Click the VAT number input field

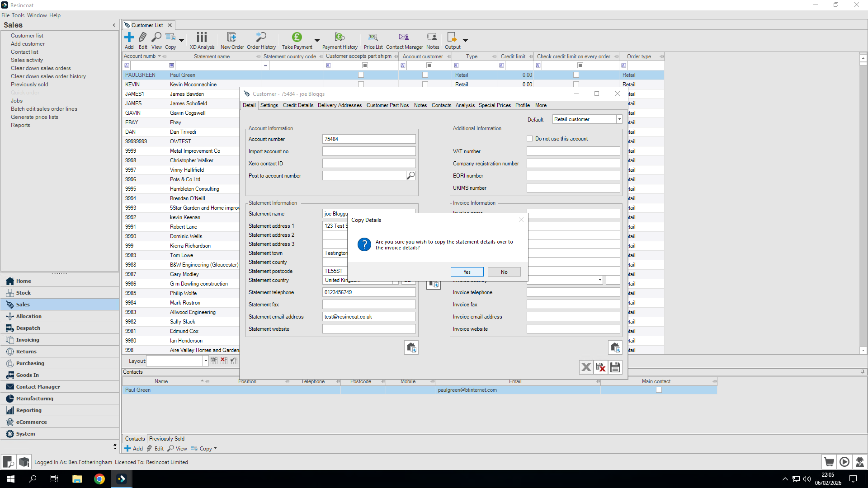(573, 151)
